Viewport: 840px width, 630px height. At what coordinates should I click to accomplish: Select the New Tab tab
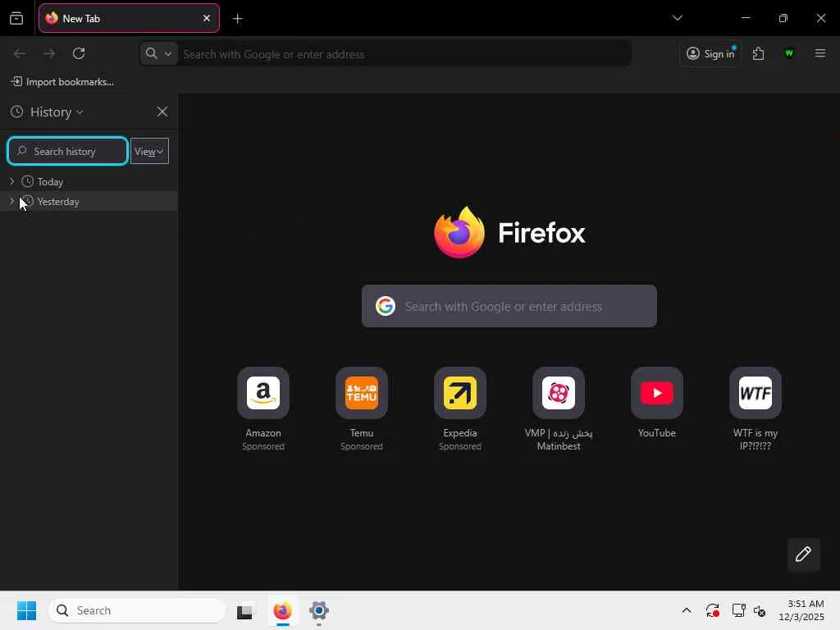[129, 18]
